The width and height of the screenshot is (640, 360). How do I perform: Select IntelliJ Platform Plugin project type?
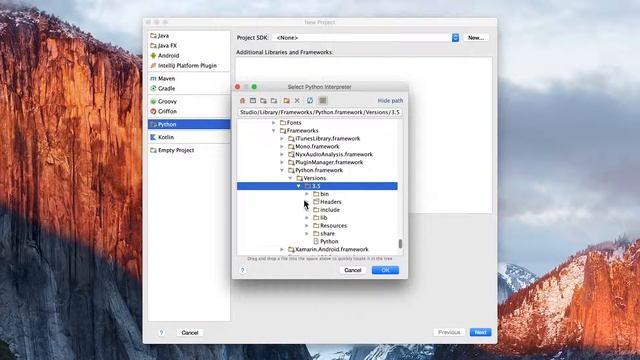[189, 65]
